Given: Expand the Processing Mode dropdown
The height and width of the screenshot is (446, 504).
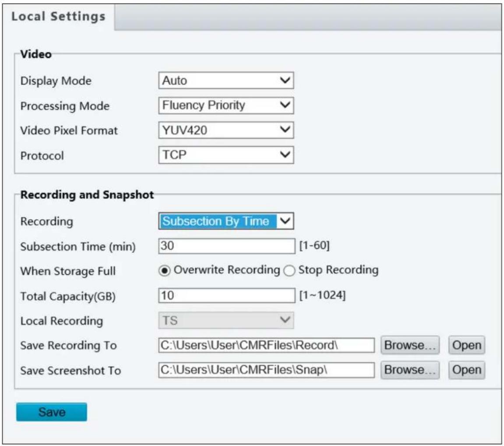Looking at the screenshot, I should point(226,105).
